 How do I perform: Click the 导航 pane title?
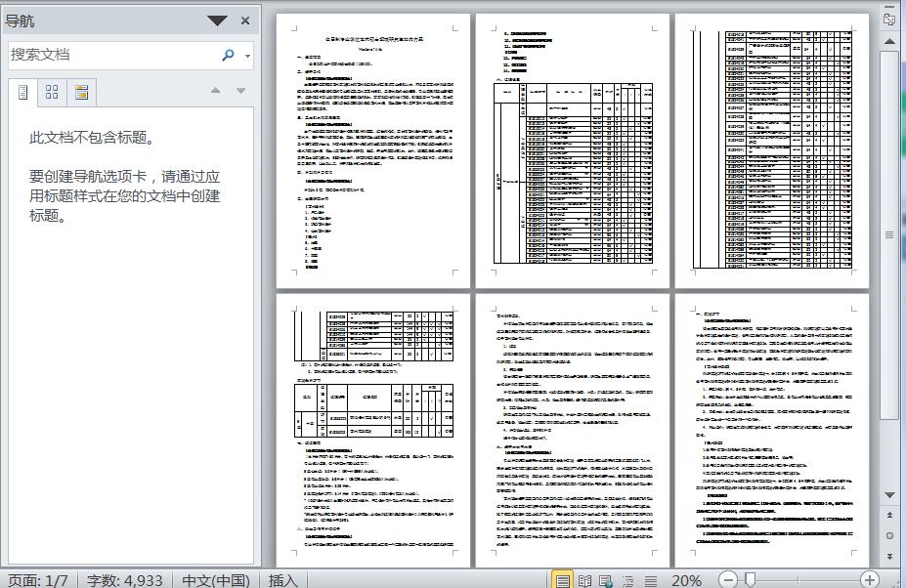coord(21,21)
